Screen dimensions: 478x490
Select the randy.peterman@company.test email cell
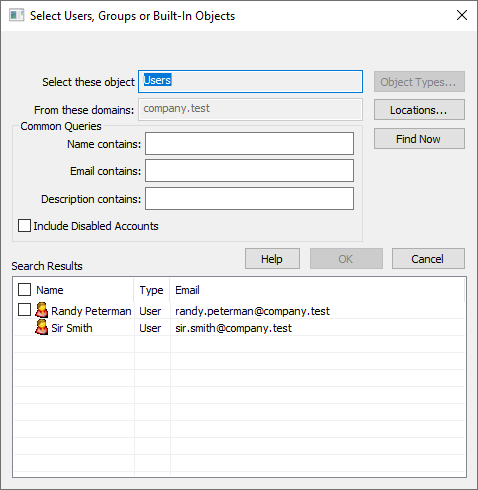[252, 311]
